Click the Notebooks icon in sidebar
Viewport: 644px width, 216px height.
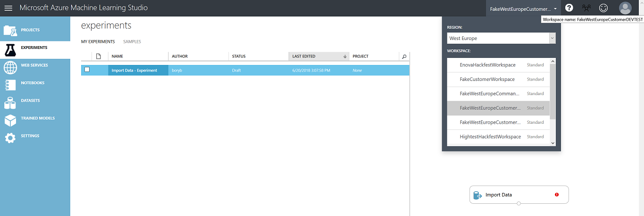(x=10, y=85)
